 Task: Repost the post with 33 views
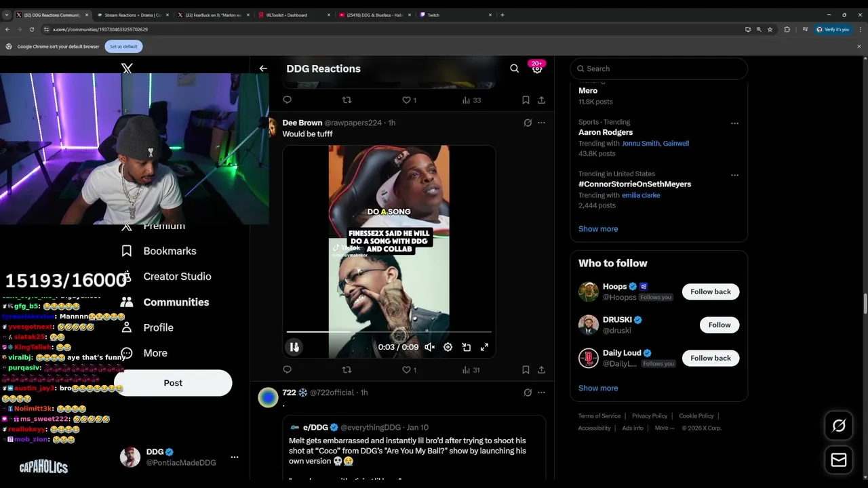347,100
